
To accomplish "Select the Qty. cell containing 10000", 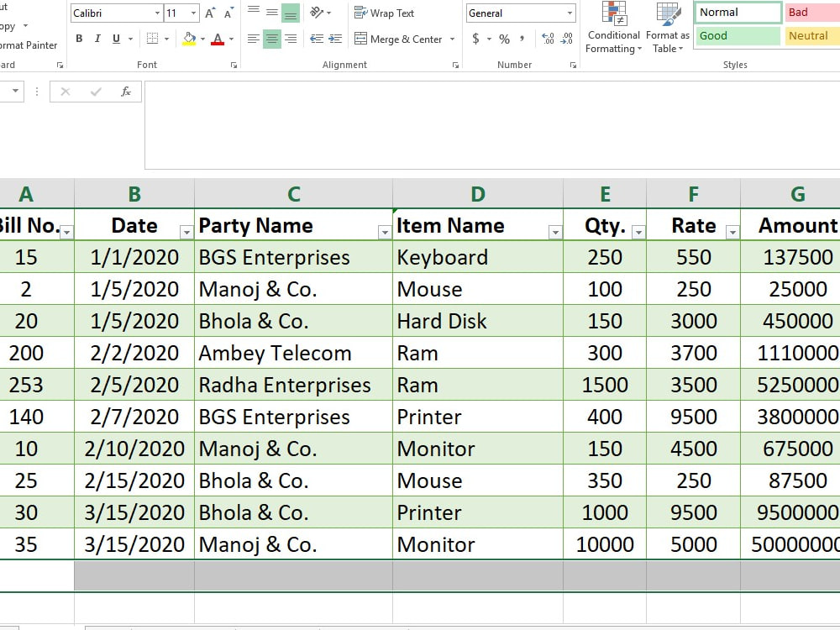I will [605, 544].
